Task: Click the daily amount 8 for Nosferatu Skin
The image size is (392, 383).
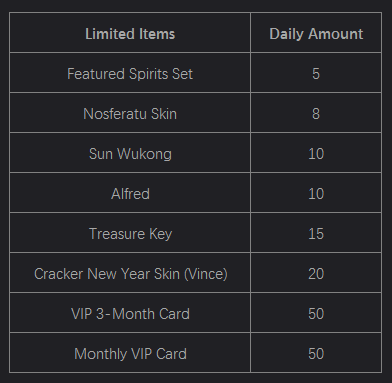Action: point(316,114)
